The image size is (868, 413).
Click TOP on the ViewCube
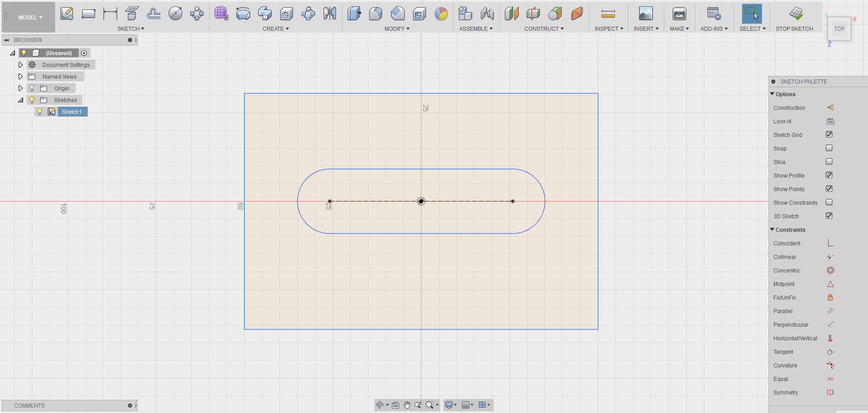click(839, 28)
